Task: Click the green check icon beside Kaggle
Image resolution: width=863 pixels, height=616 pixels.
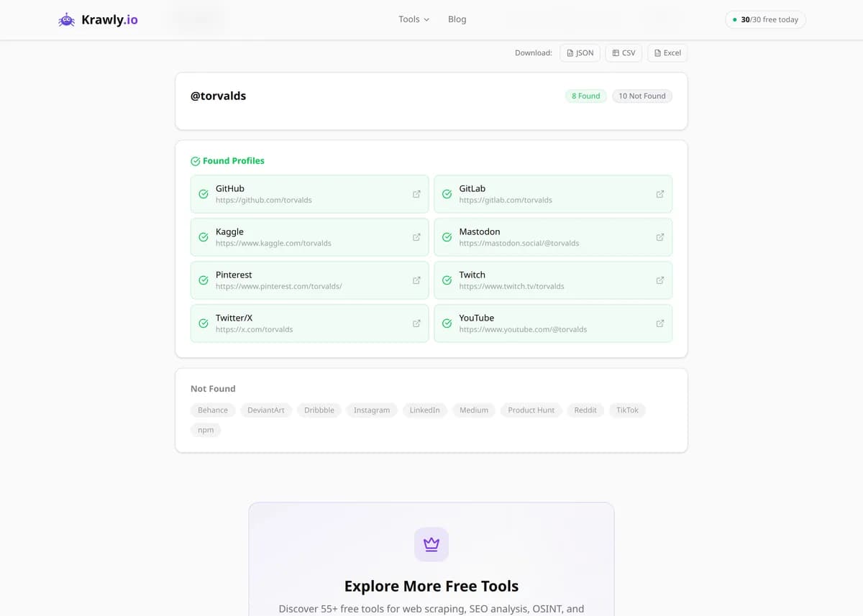Action: (x=204, y=237)
